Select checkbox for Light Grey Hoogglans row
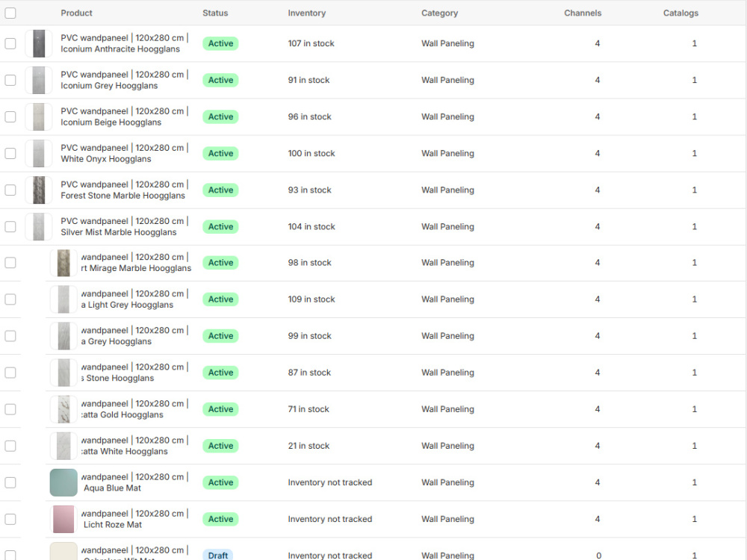 [10, 299]
